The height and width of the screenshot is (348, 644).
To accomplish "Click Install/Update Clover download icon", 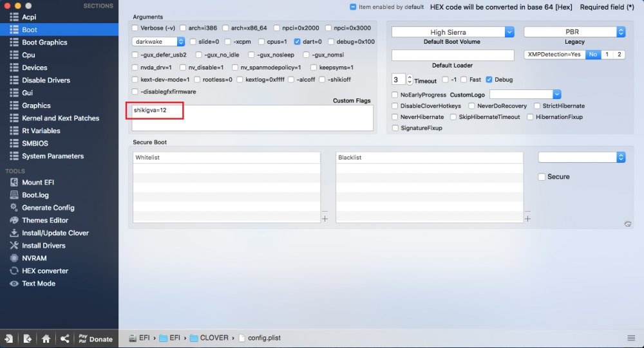I will [14, 233].
